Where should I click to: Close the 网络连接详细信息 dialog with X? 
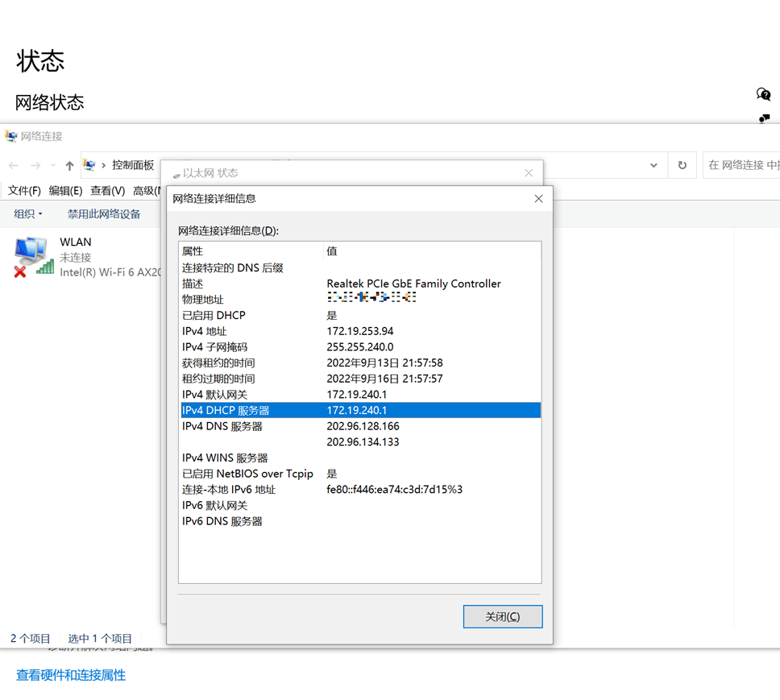(538, 199)
